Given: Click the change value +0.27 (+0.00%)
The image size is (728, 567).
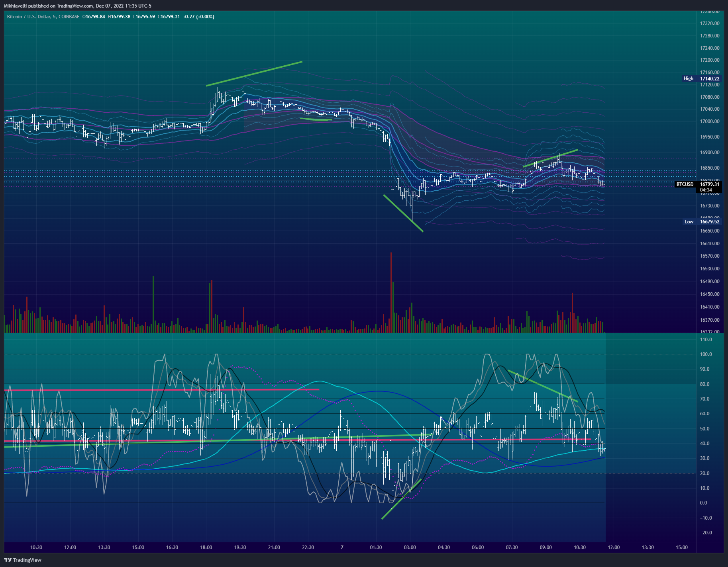Looking at the screenshot, I should [198, 17].
